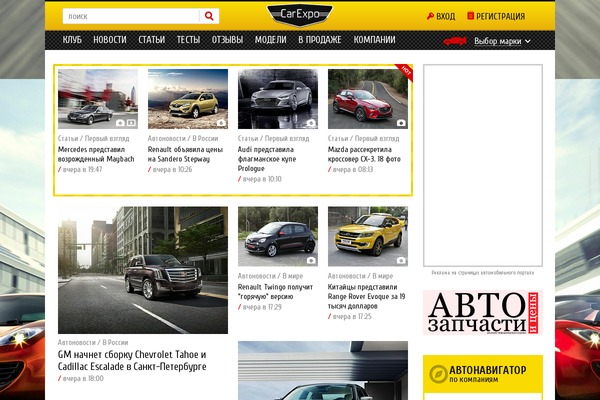This screenshot has height=400, width=600.
Task: Click category Автоновости / В России above GM article
Action: click(93, 342)
